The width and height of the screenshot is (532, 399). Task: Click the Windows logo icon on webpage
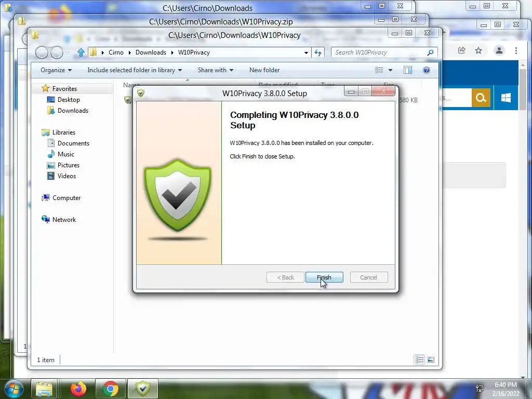(506, 98)
